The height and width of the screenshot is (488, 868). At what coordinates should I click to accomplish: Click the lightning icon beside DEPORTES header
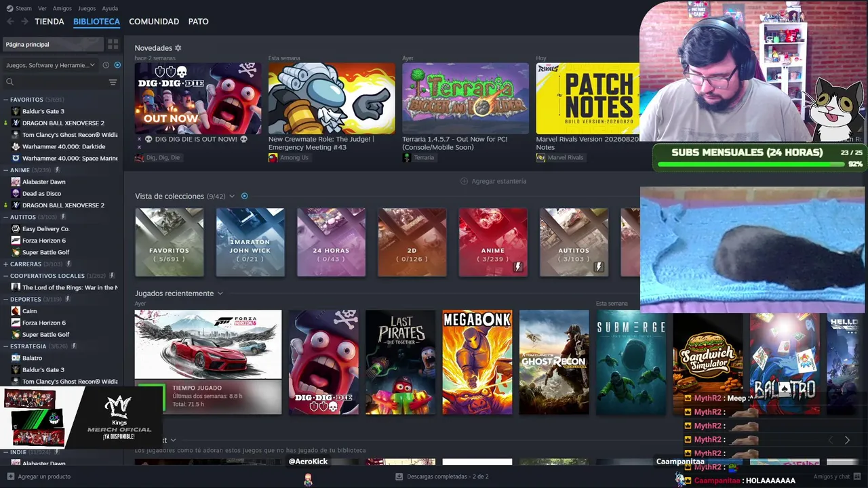tap(69, 299)
